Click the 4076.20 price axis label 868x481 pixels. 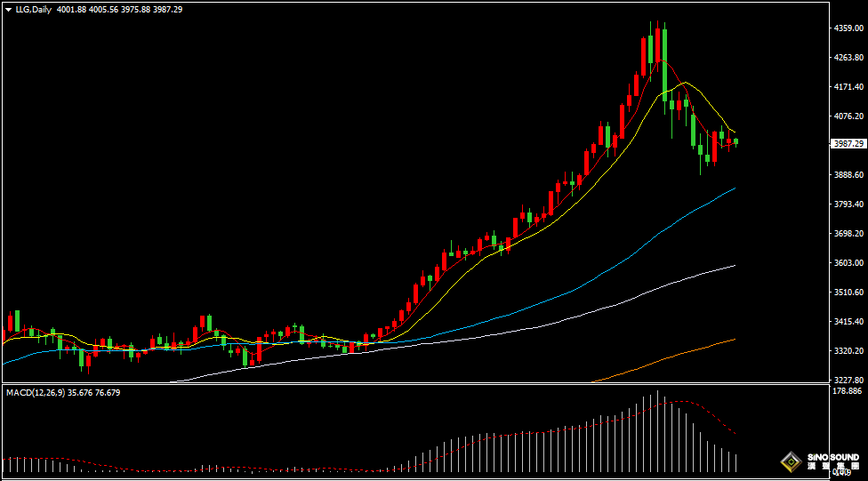click(x=848, y=116)
